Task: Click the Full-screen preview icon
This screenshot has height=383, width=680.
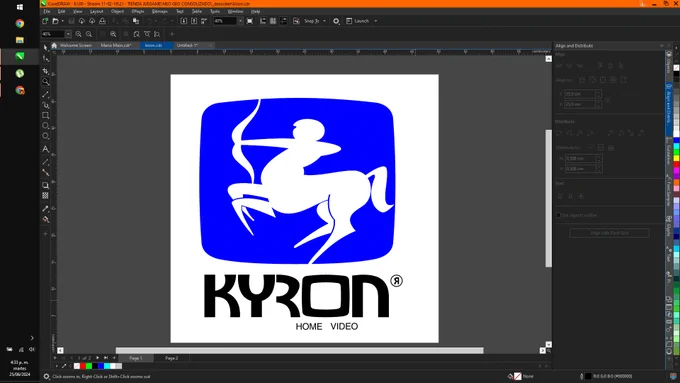Action: (250, 21)
